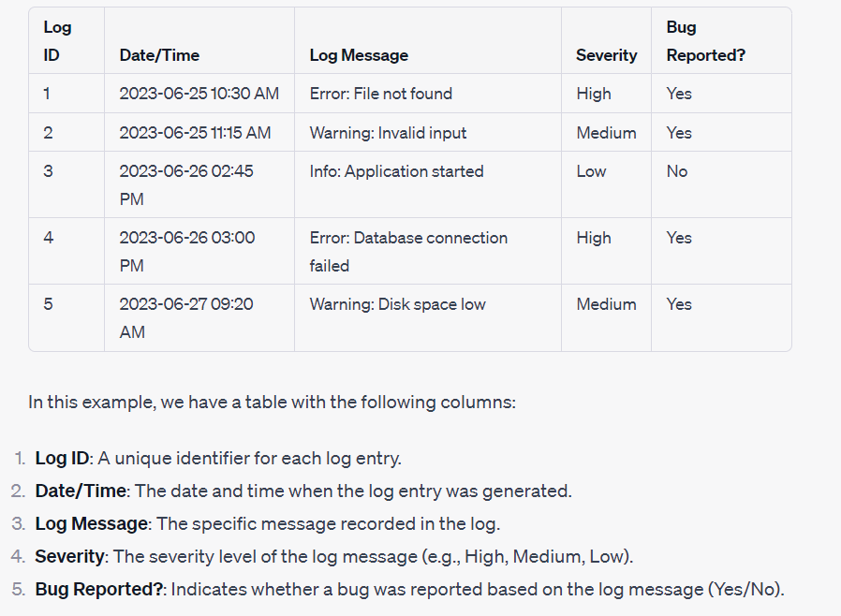This screenshot has width=841, height=616.
Task: Click the bold 'Bug Reported?' list term
Action: (x=99, y=589)
